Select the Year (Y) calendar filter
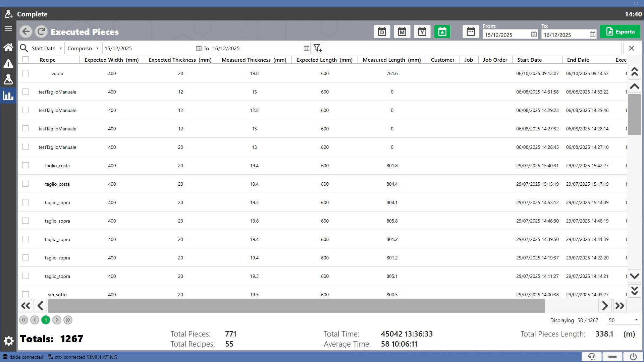 (422, 32)
